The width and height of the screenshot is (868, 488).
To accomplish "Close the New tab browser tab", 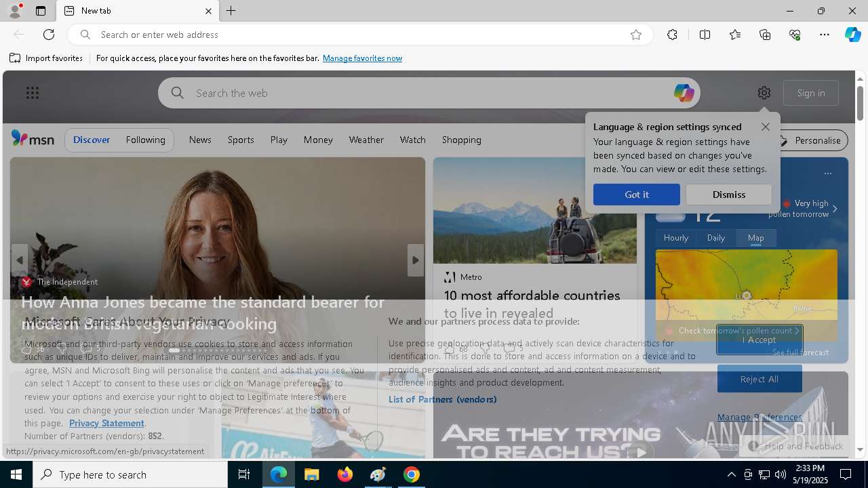I will 209,11.
